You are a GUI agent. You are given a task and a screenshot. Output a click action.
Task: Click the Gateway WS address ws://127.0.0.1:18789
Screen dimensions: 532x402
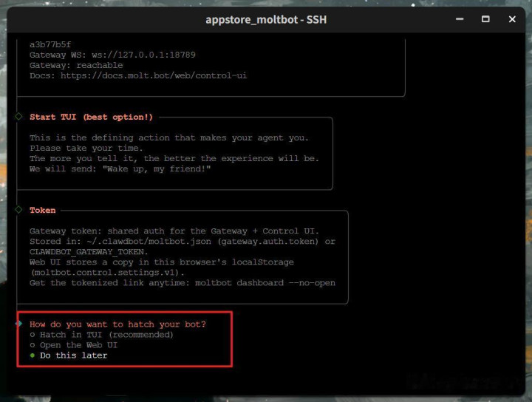pyautogui.click(x=143, y=55)
